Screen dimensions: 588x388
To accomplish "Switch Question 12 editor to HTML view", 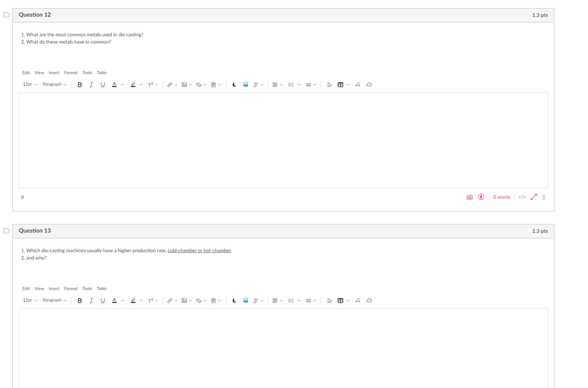I will point(522,197).
